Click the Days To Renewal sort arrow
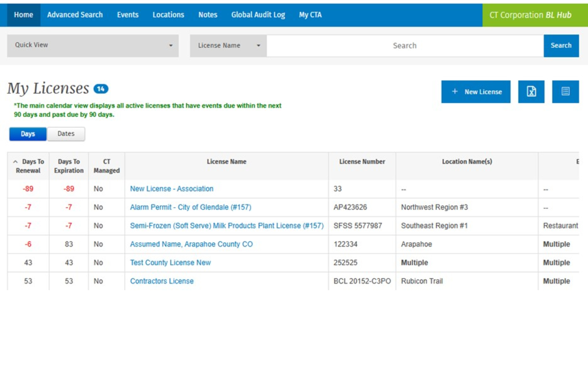The height and width of the screenshot is (392, 588). coord(15,162)
